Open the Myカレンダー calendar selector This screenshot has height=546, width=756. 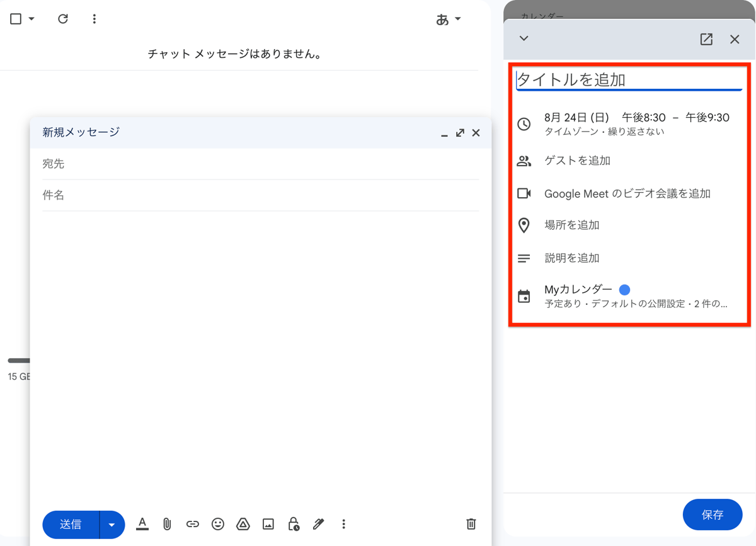coord(578,289)
